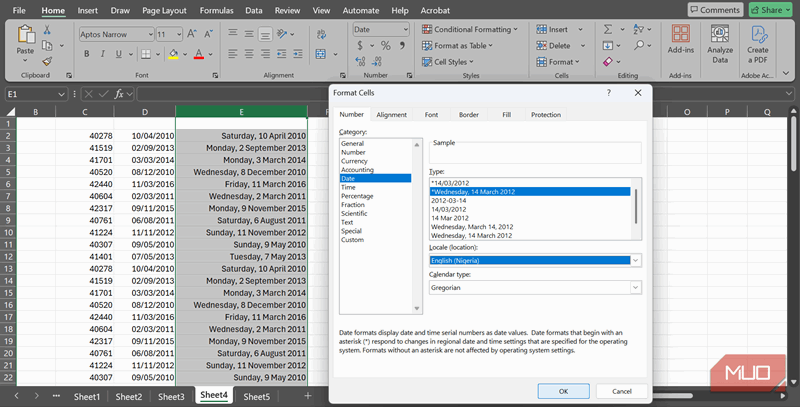The height and width of the screenshot is (407, 800).
Task: Click the Align Right icon
Action: click(x=265, y=54)
